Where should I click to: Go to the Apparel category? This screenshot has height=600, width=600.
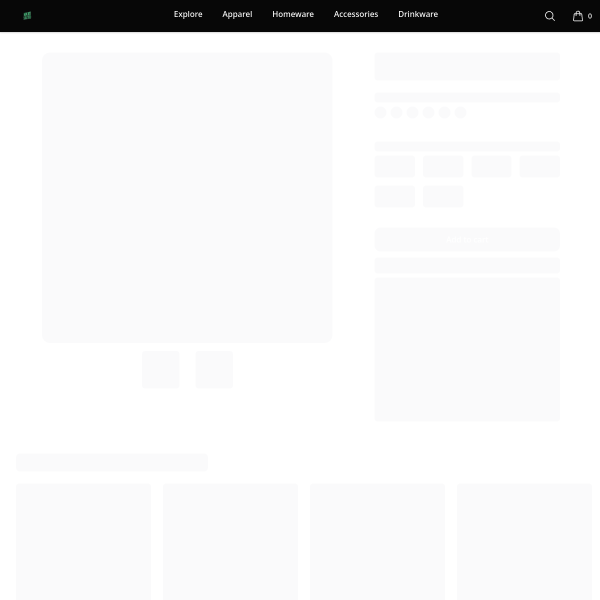point(237,15)
